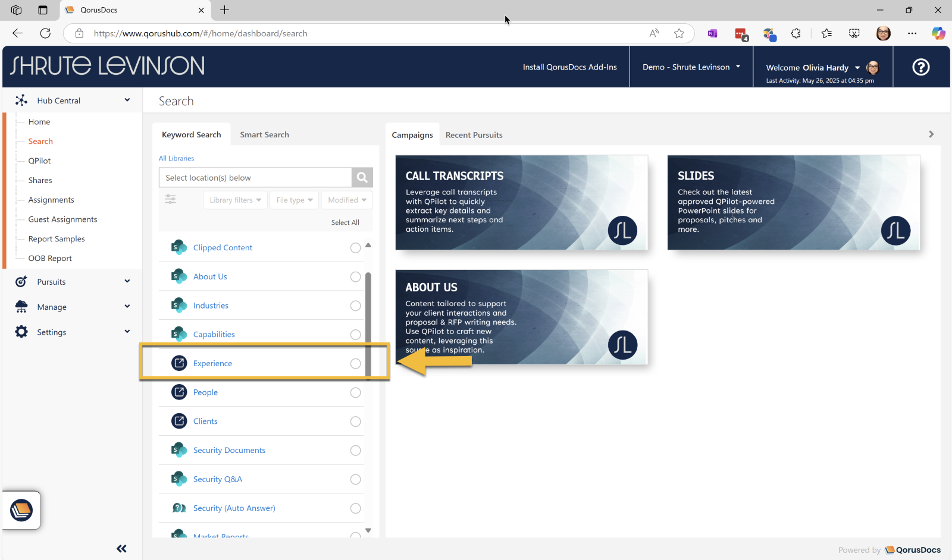Viewport: 952px width, 560px height.
Task: Open the Modified date dropdown
Action: (347, 200)
